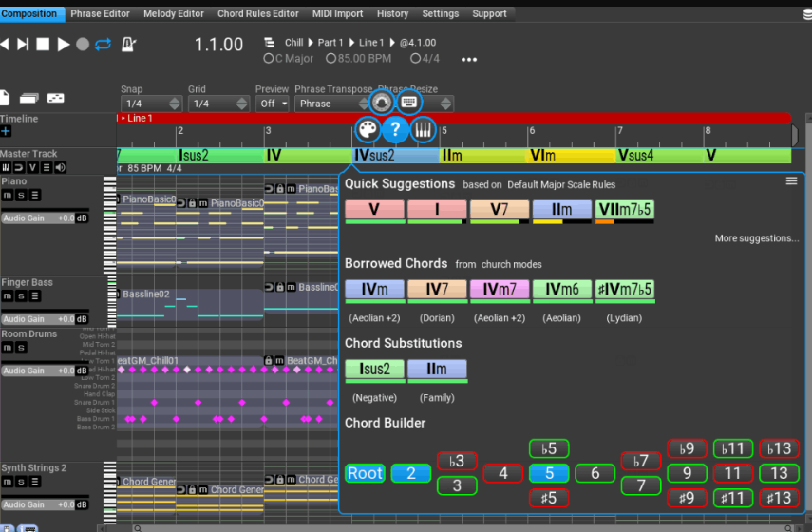Viewport: 812px width, 532px height.
Task: Switch to the Phrase Editor tab
Action: pos(100,14)
